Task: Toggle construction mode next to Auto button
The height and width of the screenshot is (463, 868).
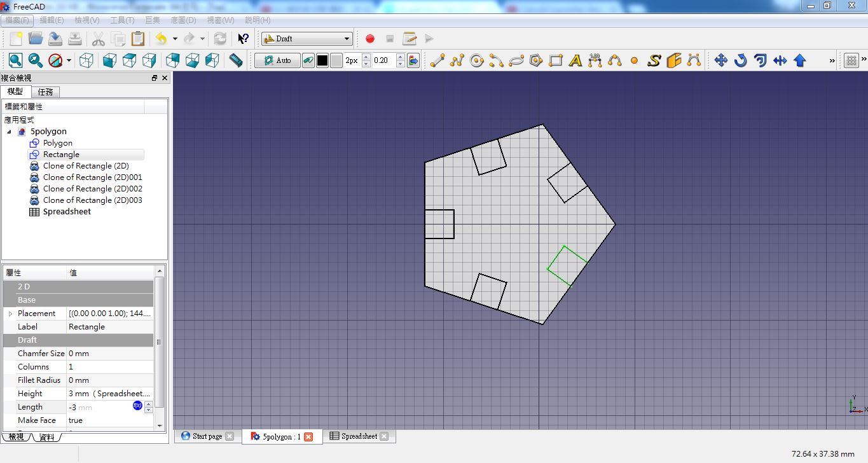Action: (x=308, y=60)
